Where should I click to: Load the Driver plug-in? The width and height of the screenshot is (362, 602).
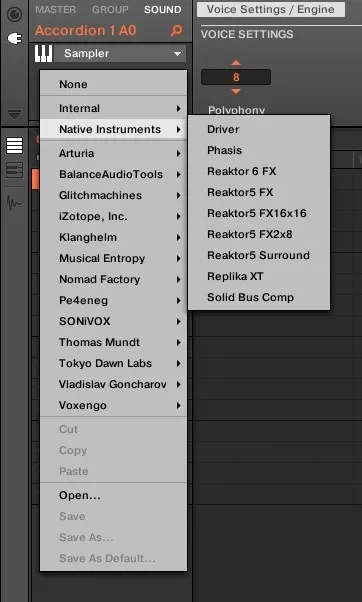click(x=259, y=129)
